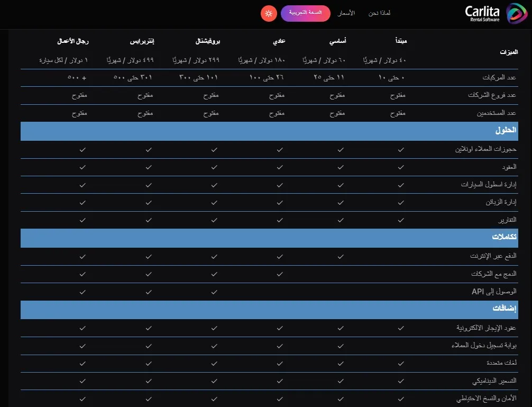The height and width of the screenshot is (407, 532).
Task: Select the بروفيشنال plan column header
Action: tap(208, 41)
